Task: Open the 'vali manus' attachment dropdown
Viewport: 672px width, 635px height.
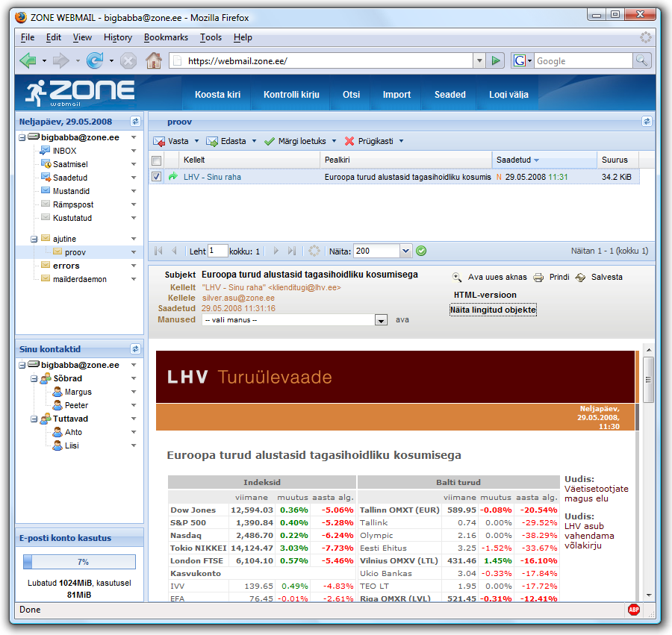Action: (381, 320)
